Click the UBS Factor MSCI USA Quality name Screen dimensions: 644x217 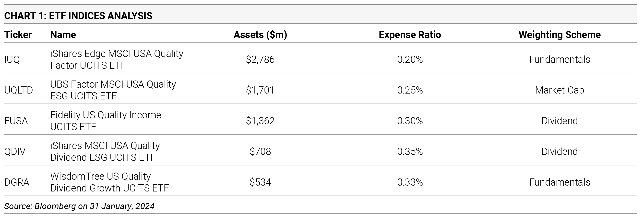113,90
